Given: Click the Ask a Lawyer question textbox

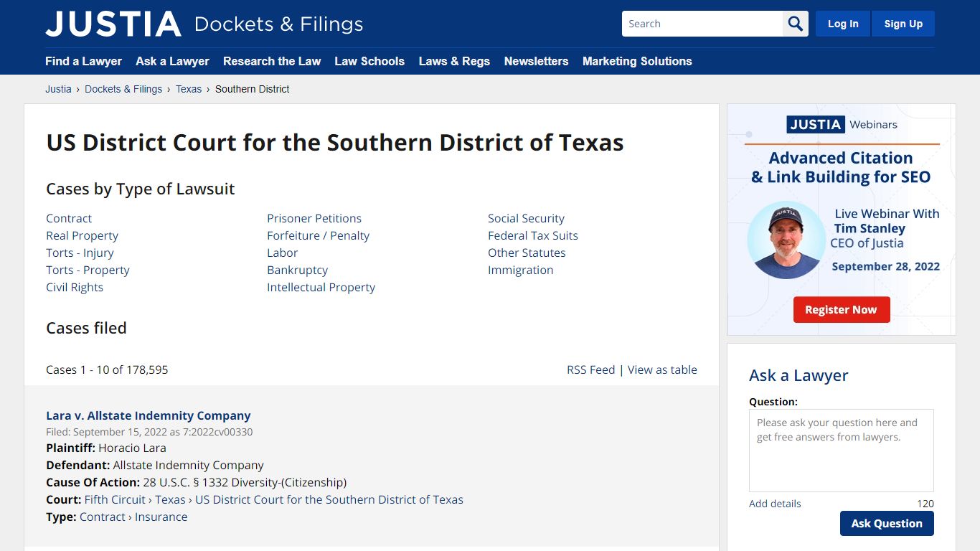Looking at the screenshot, I should coord(842,451).
